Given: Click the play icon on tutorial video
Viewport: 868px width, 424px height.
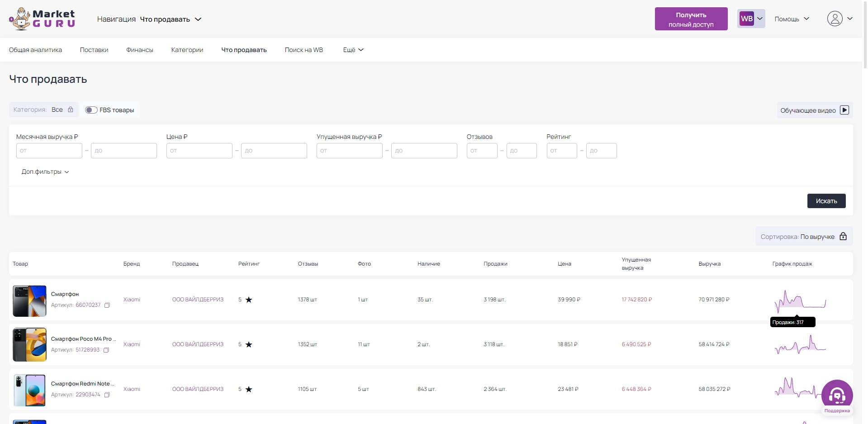Looking at the screenshot, I should click(844, 110).
